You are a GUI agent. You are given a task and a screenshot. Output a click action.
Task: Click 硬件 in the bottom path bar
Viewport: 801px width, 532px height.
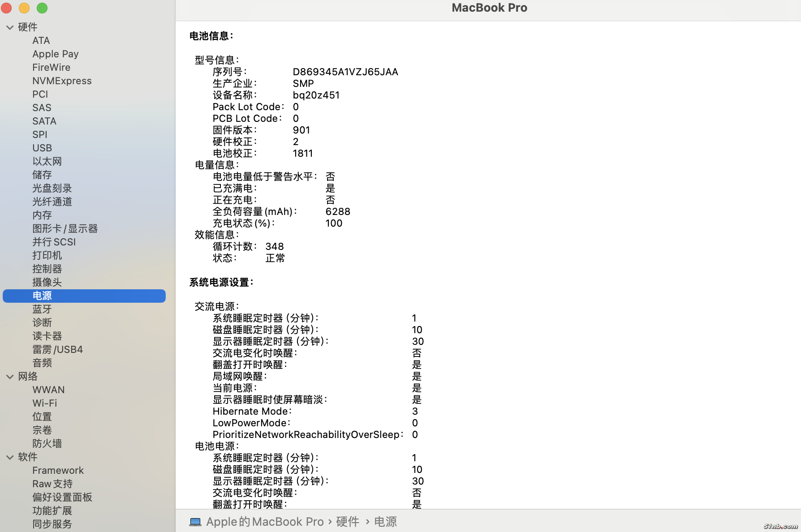pos(348,522)
